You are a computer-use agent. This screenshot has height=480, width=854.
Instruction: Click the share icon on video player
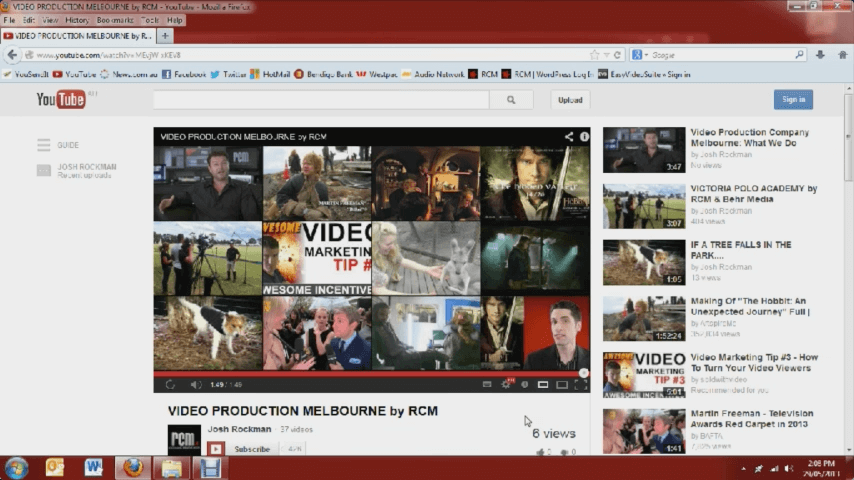tap(569, 137)
